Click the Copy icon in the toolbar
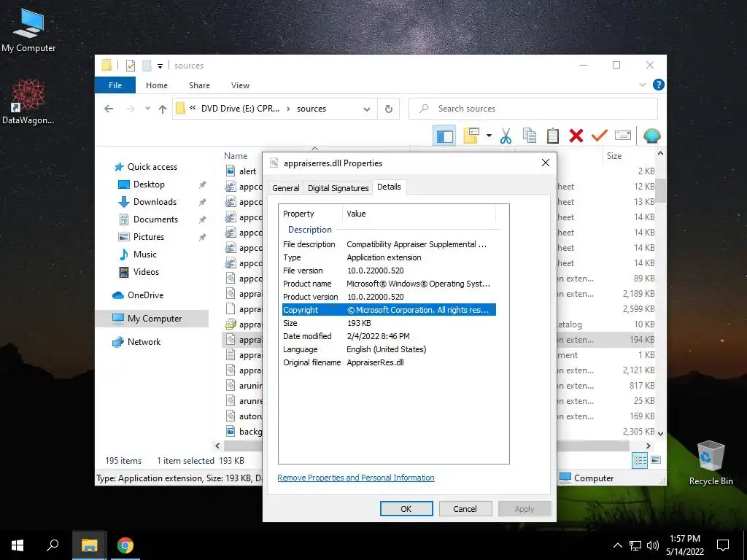Viewport: 747px width, 560px height. click(x=530, y=136)
